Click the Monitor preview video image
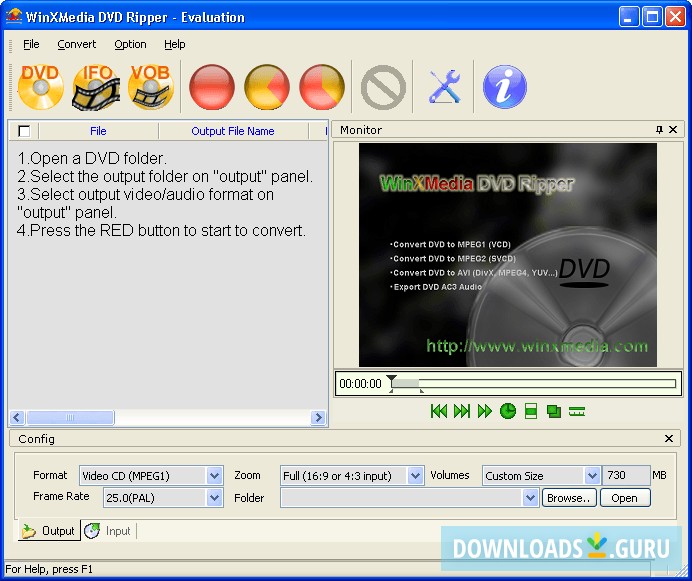This screenshot has height=581, width=692. (508, 255)
